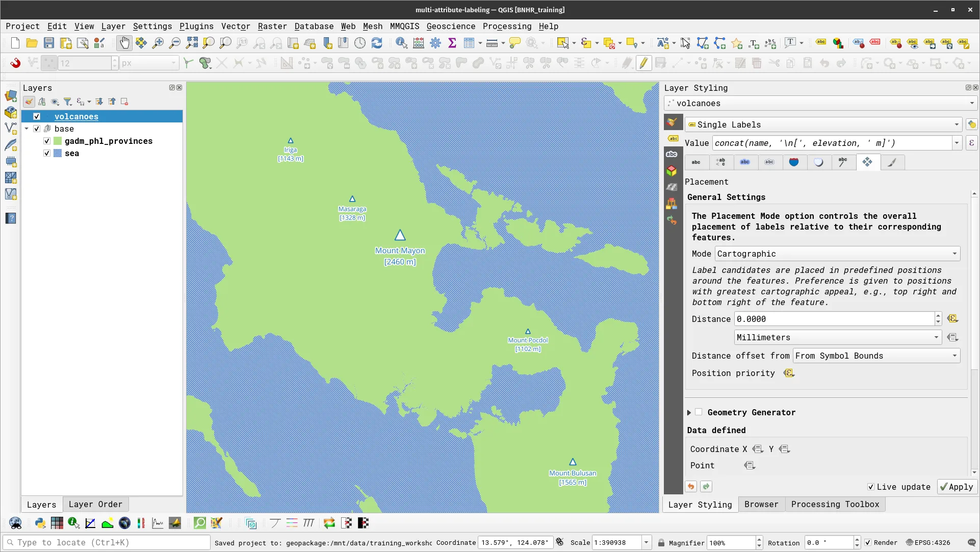This screenshot has height=552, width=980.
Task: Click the Apply button
Action: click(x=957, y=487)
